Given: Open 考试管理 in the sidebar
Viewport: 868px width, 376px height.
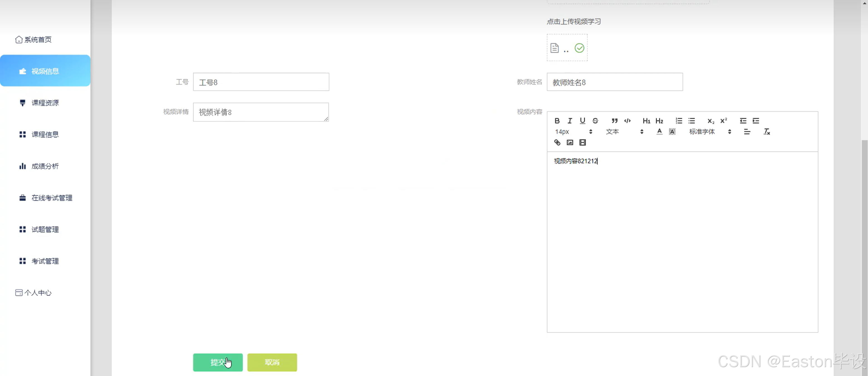Looking at the screenshot, I should point(45,261).
